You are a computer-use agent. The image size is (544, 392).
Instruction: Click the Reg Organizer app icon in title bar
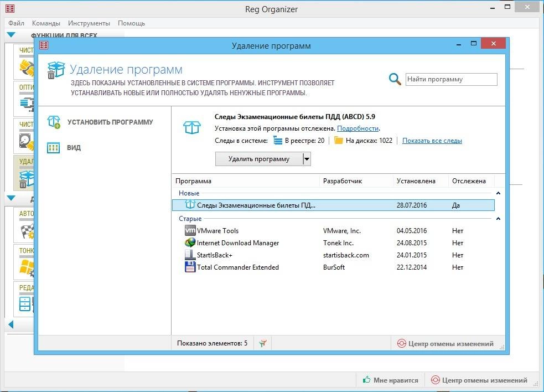[10, 8]
